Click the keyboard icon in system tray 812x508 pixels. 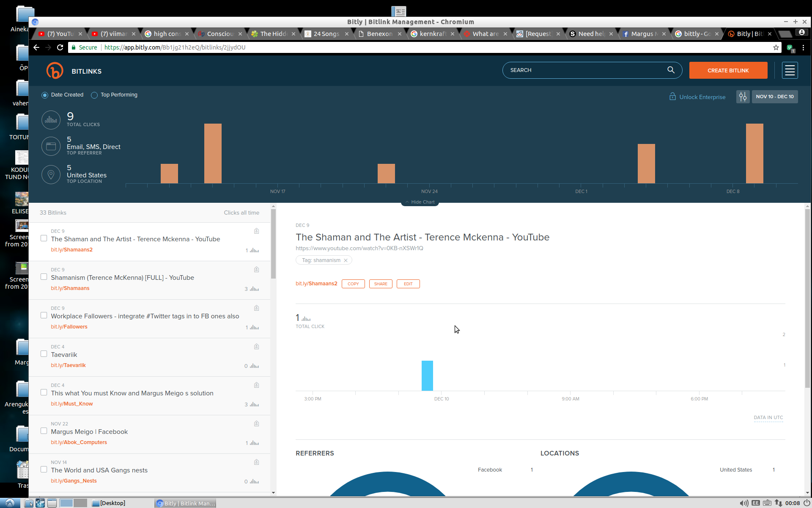pos(767,503)
